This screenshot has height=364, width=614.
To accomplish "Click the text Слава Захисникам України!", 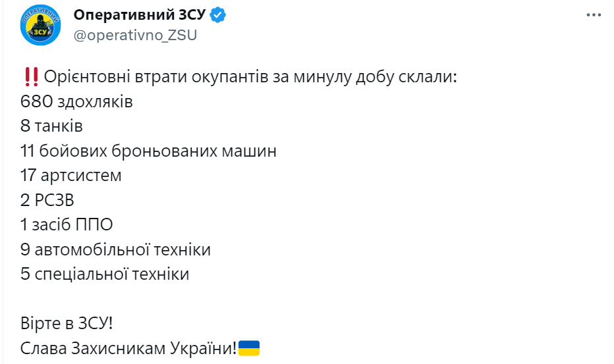I will click(x=128, y=348).
